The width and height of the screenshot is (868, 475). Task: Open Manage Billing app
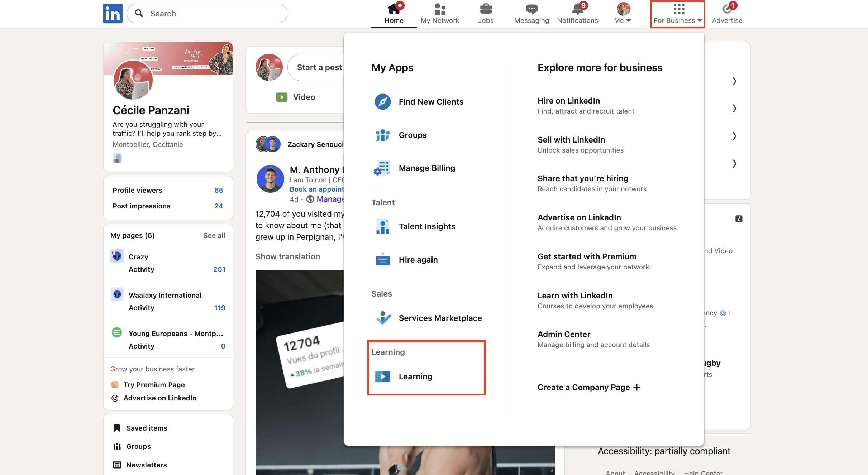click(426, 168)
